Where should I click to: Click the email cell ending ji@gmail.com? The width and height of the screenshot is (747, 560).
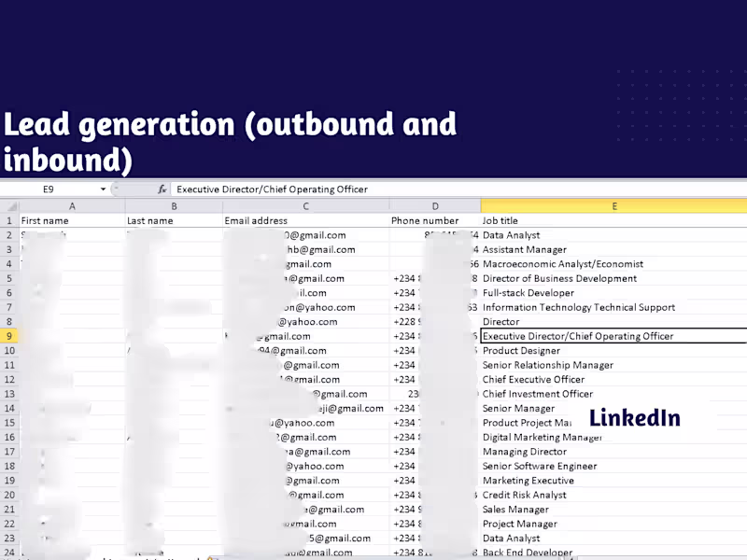[306, 408]
